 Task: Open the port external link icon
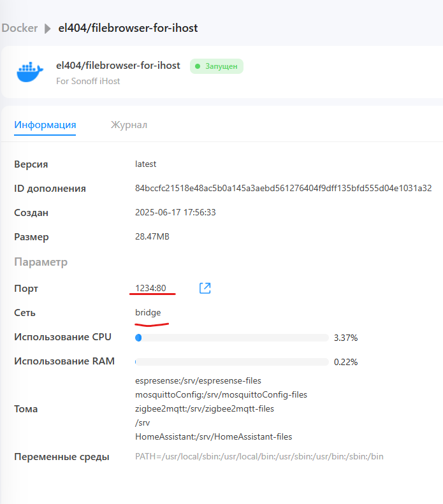coord(205,288)
